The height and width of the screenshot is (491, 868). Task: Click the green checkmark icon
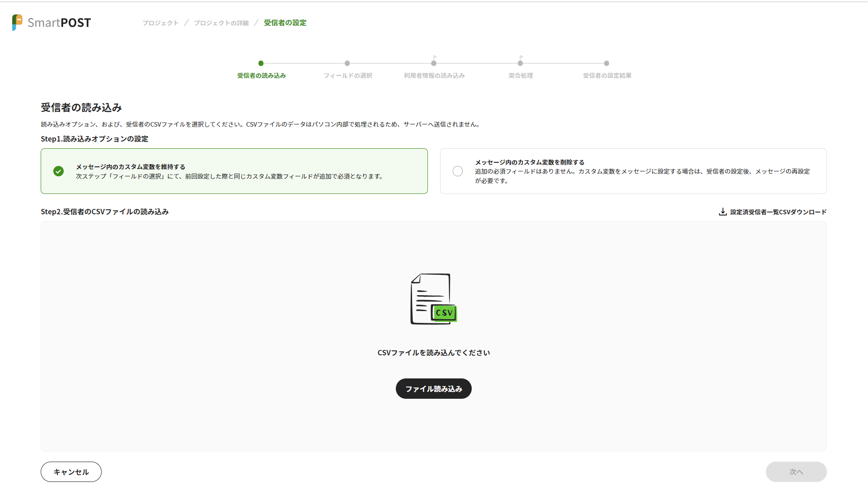coord(58,171)
